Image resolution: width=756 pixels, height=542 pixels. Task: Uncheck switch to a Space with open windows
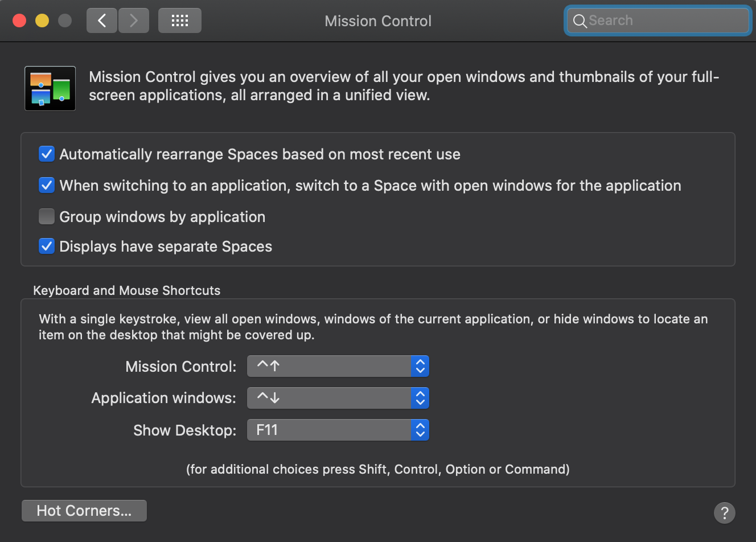click(47, 185)
